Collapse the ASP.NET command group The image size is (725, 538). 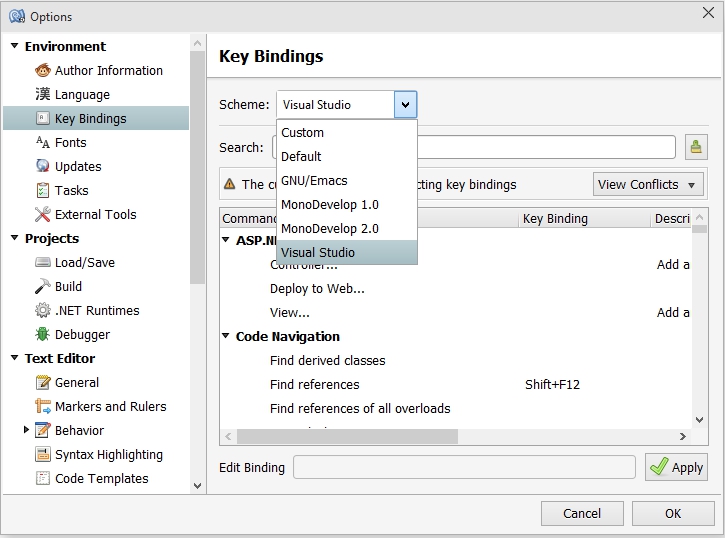click(226, 240)
